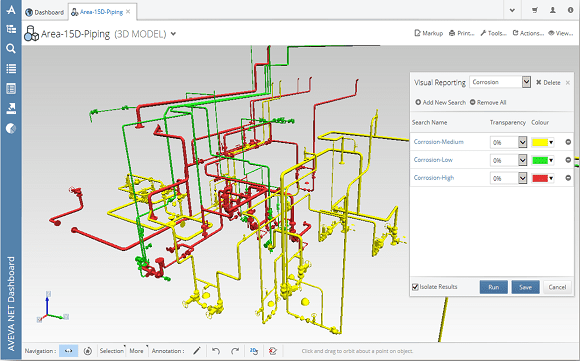Click Add New Search
Viewport: 580px width, 361px height.
(x=440, y=102)
